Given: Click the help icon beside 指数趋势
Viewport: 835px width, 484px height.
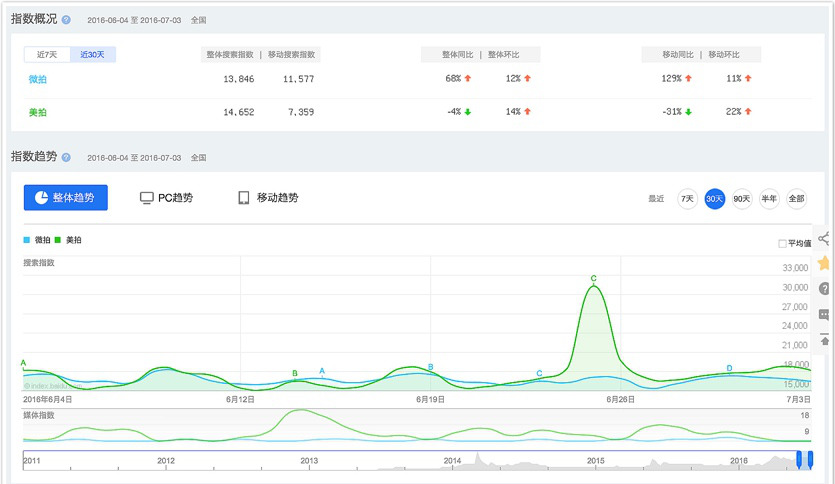Looking at the screenshot, I should pyautogui.click(x=66, y=157).
